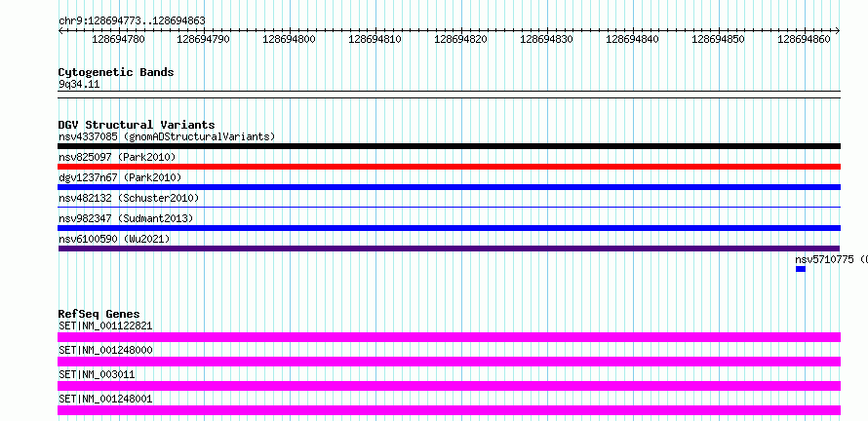Click the magenta SET|NM_001122821 gene bar
This screenshot has height=421, width=868.
click(x=449, y=337)
